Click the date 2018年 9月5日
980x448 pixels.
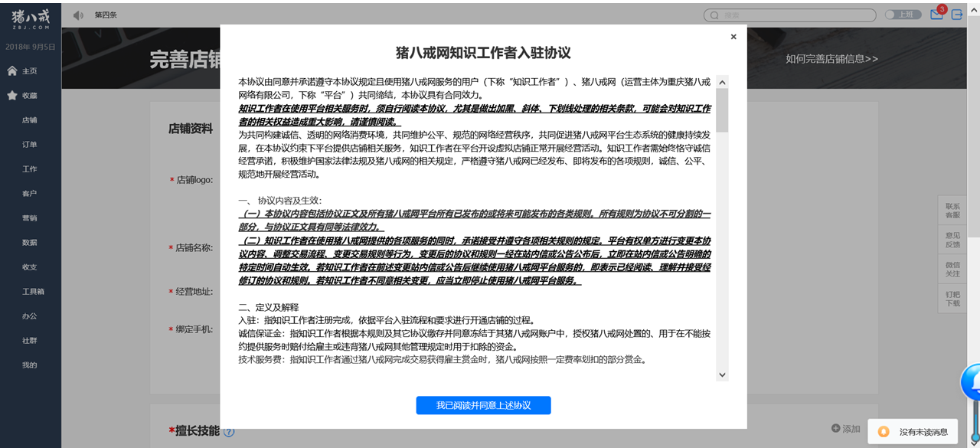[31, 47]
